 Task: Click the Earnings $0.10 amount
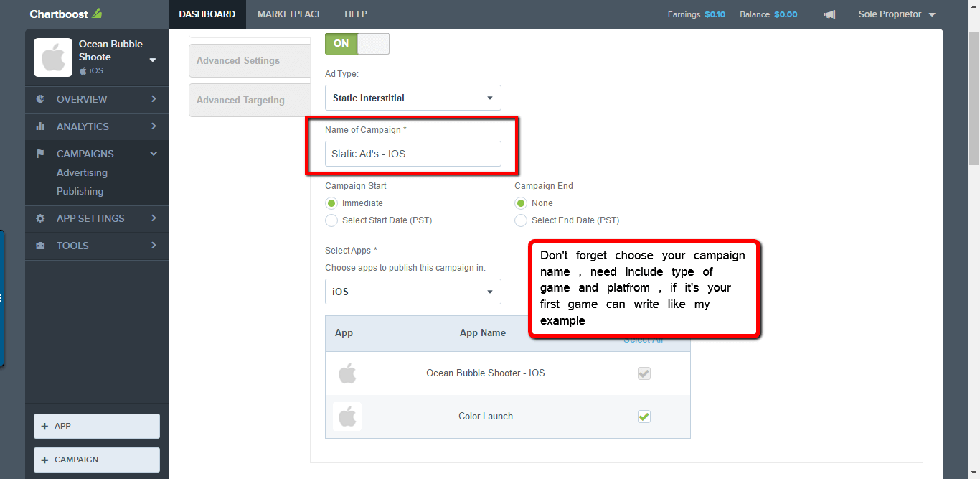click(x=715, y=14)
